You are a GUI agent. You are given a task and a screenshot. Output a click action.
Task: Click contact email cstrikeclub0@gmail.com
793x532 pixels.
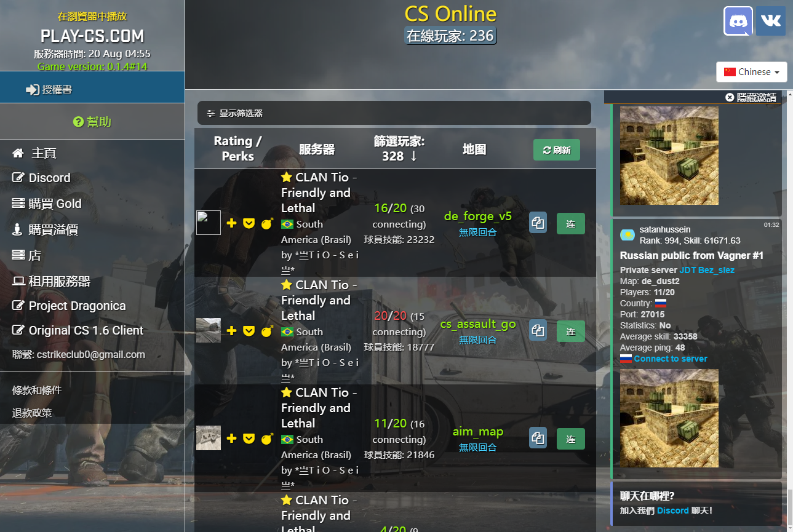91,354
